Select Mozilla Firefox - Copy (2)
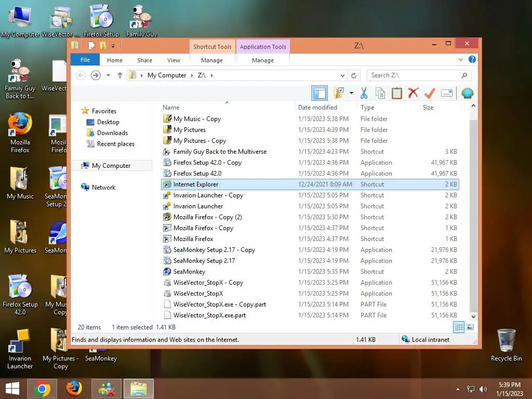 [x=310, y=217]
